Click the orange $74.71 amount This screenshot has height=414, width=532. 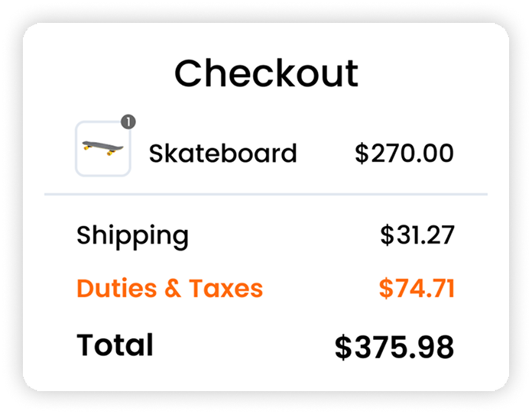click(417, 289)
